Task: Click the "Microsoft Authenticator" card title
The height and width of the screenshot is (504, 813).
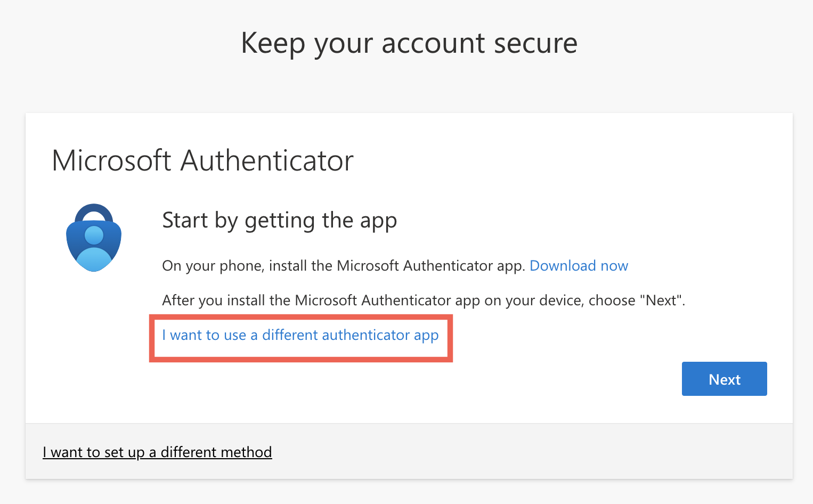Action: 202,160
